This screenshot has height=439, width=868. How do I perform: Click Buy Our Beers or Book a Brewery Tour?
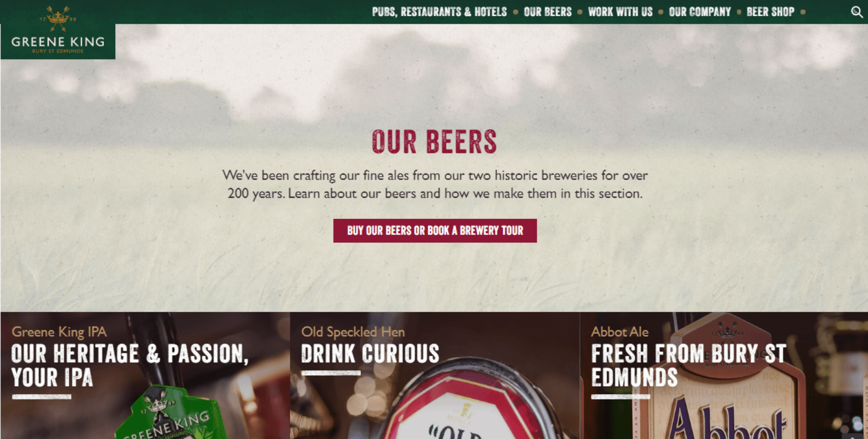click(x=435, y=231)
